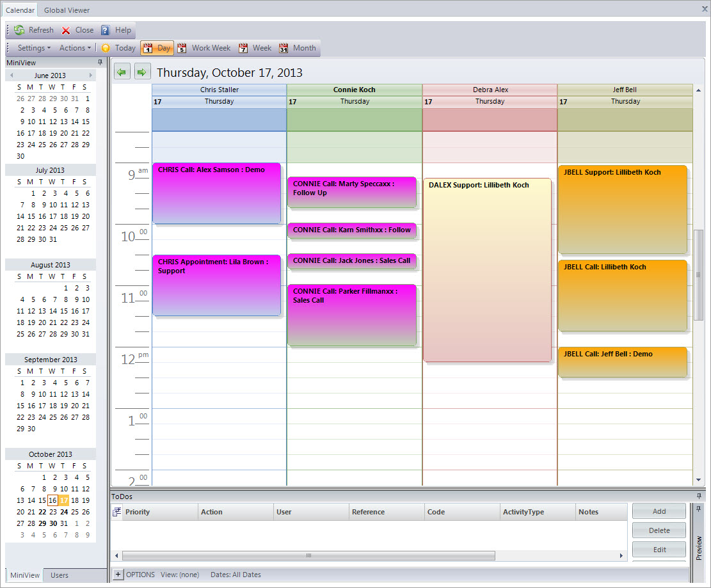This screenshot has width=711, height=588.
Task: Click the October 2013 month header
Action: pos(51,454)
